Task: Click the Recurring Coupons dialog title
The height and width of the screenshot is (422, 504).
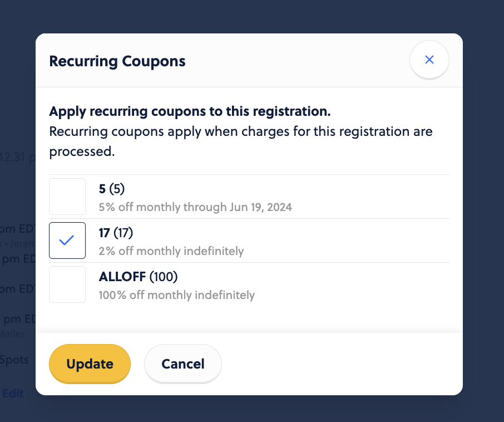Action: tap(117, 61)
